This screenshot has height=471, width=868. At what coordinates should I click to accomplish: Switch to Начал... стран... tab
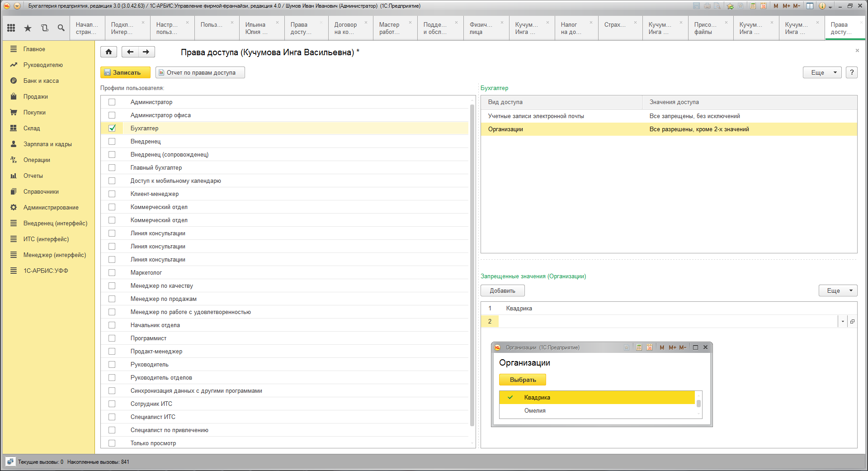click(x=87, y=28)
